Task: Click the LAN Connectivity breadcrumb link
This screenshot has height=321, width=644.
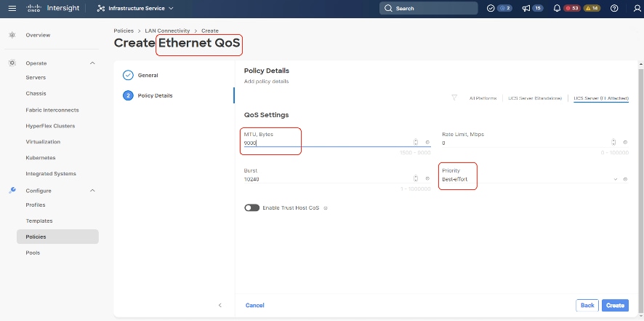Action: pyautogui.click(x=167, y=31)
